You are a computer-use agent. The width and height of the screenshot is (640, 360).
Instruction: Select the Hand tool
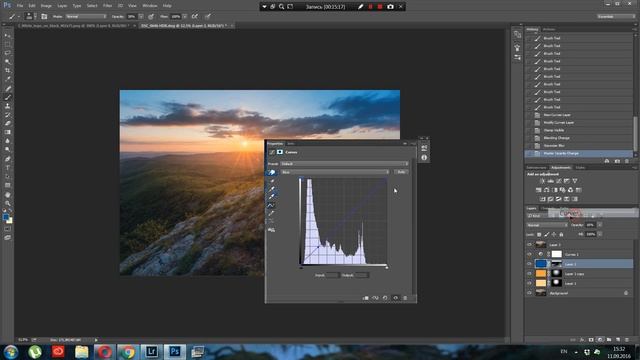pos(8,194)
